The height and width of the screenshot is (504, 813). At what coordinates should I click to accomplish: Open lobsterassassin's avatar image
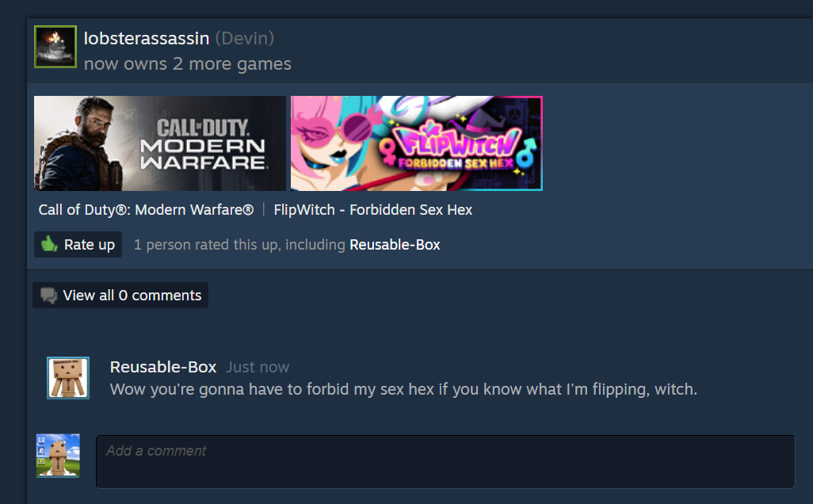(55, 47)
